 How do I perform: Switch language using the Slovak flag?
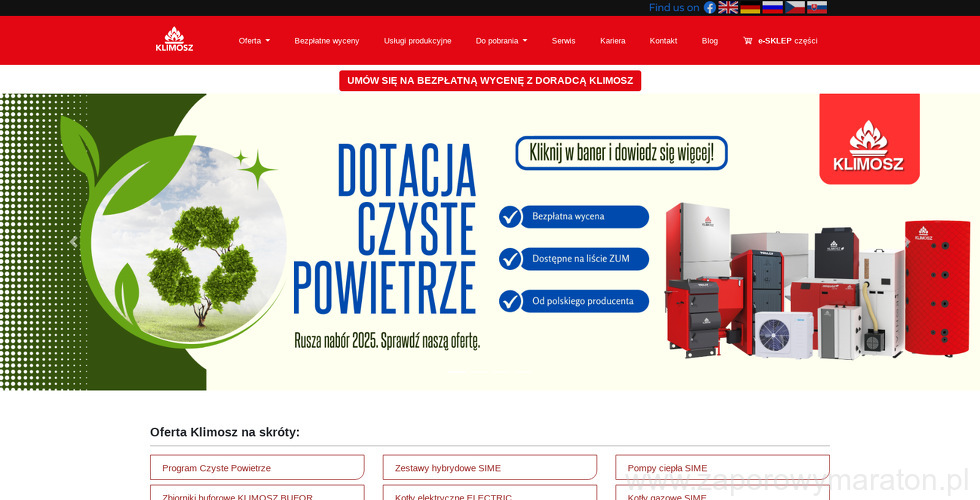coord(817,8)
